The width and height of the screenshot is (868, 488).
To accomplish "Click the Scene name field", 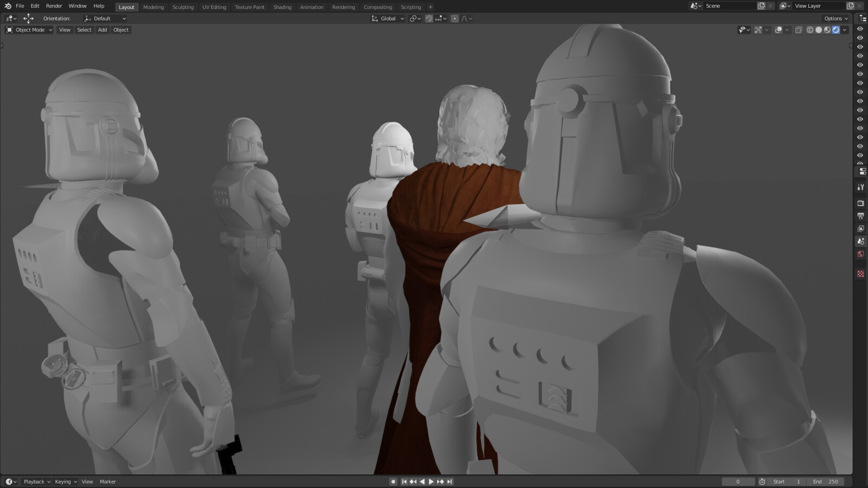I will tap(729, 6).
